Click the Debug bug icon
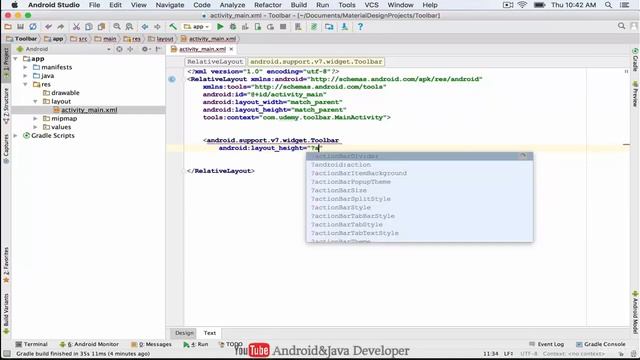 233,27
